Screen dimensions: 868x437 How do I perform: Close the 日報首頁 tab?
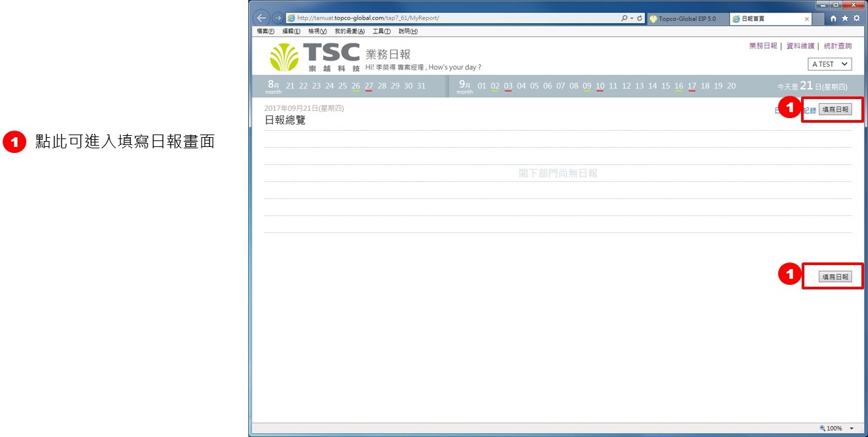click(807, 19)
